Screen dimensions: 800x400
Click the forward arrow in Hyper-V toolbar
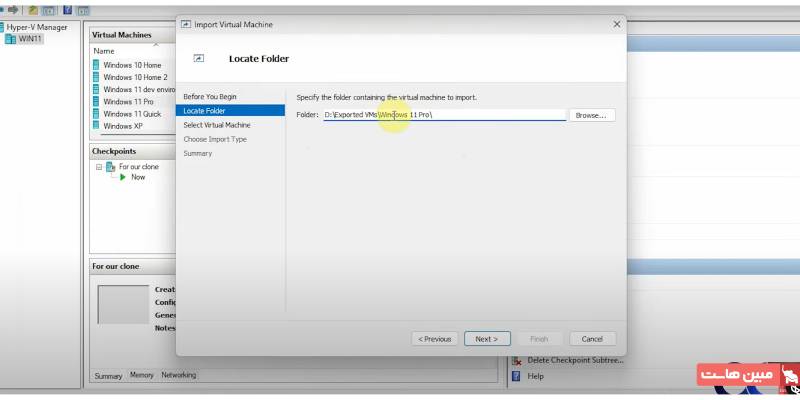[x=13, y=10]
